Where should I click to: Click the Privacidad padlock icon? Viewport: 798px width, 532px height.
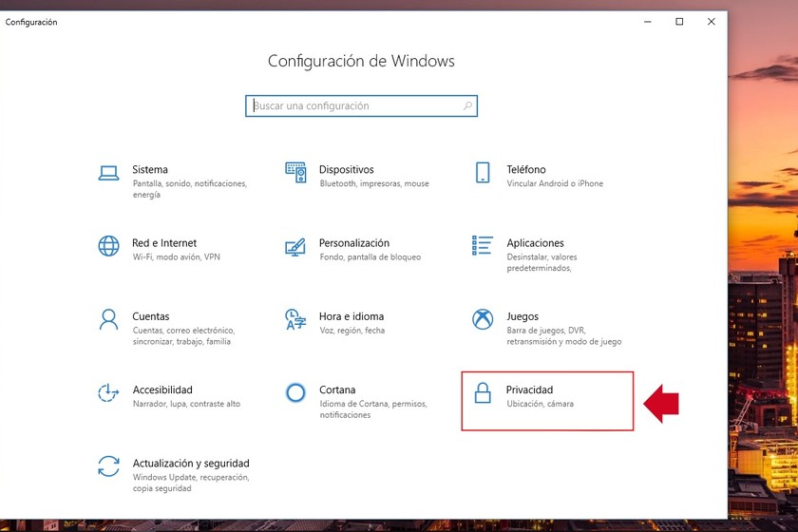(483, 393)
